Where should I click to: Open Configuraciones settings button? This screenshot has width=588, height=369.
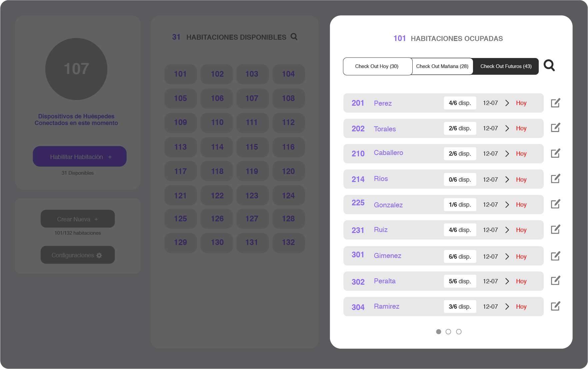point(78,255)
